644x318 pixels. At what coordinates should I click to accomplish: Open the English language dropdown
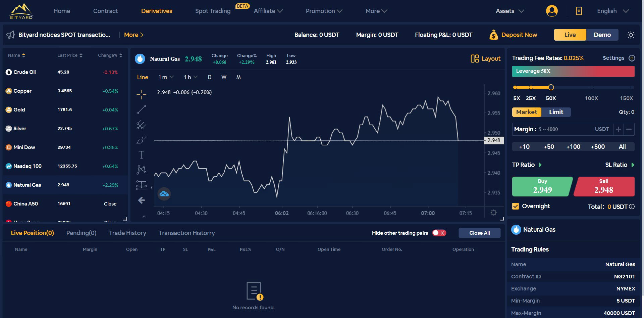point(613,11)
